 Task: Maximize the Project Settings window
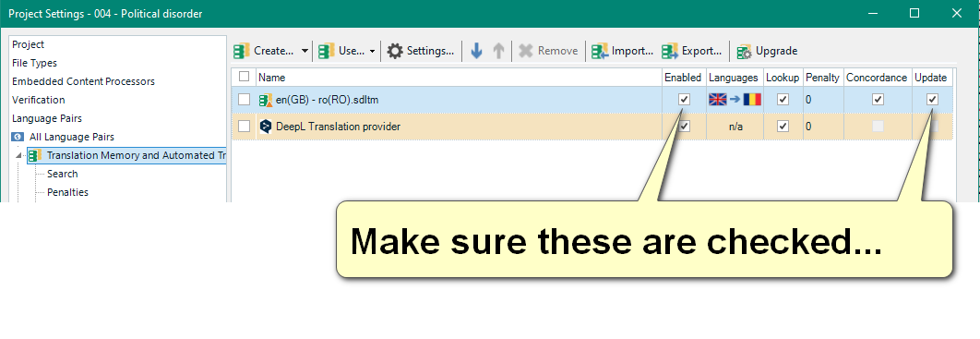914,13
